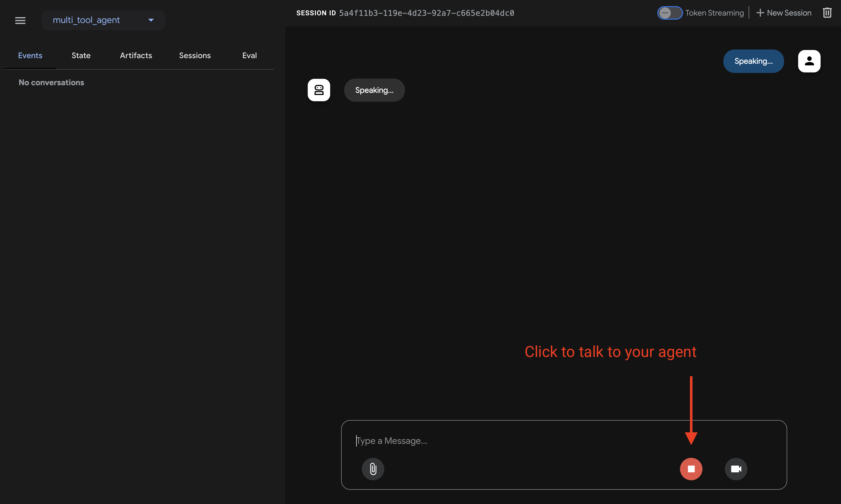This screenshot has width=841, height=504.
Task: Click the agent bot avatar
Action: (319, 90)
